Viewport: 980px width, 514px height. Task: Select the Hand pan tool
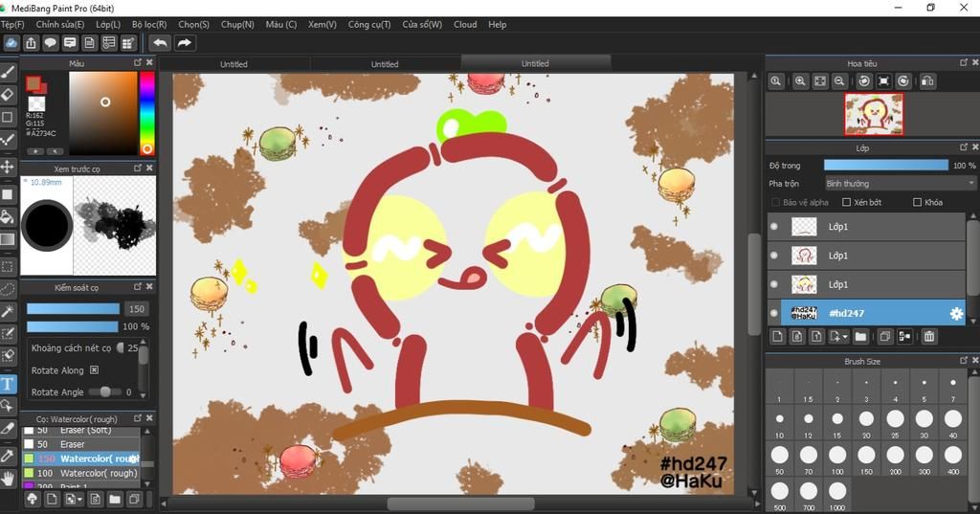[x=8, y=479]
